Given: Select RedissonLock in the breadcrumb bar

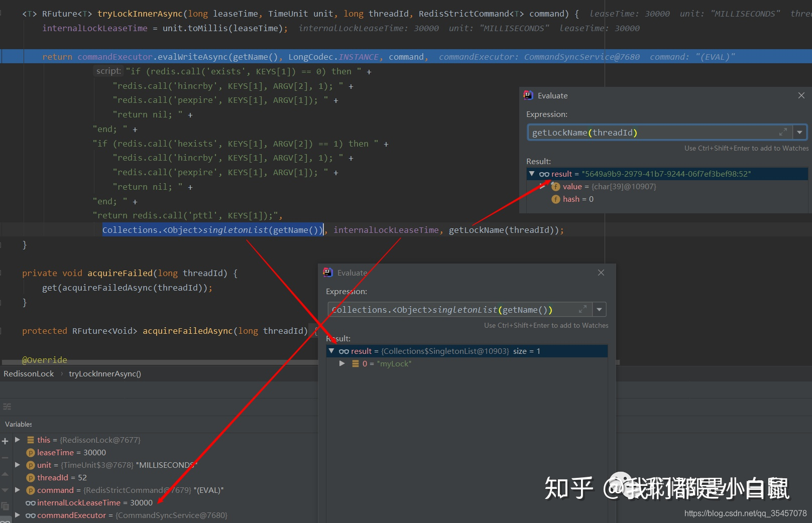Looking at the screenshot, I should pyautogui.click(x=29, y=374).
